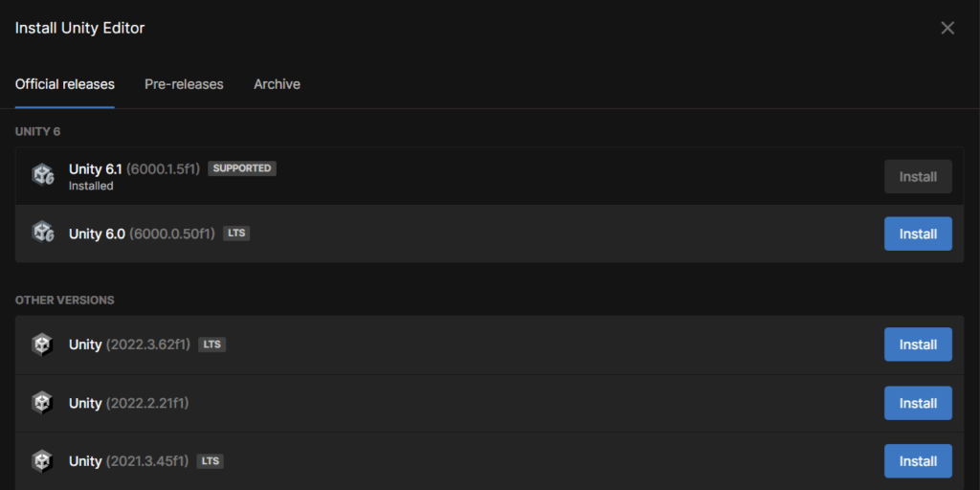Click the greyed Install button for Unity 6.1

tap(918, 176)
